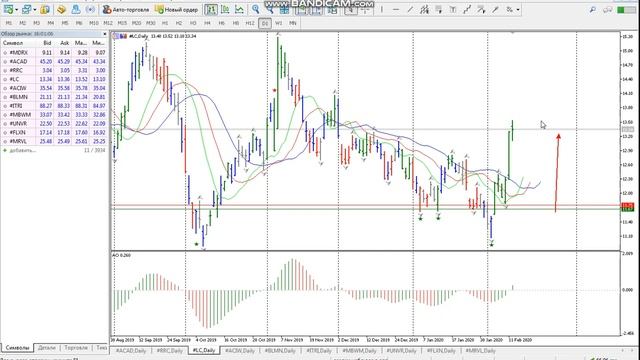Select the #ACIW symbol row
Viewport: 640px width, 360px height.
[x=54, y=88]
